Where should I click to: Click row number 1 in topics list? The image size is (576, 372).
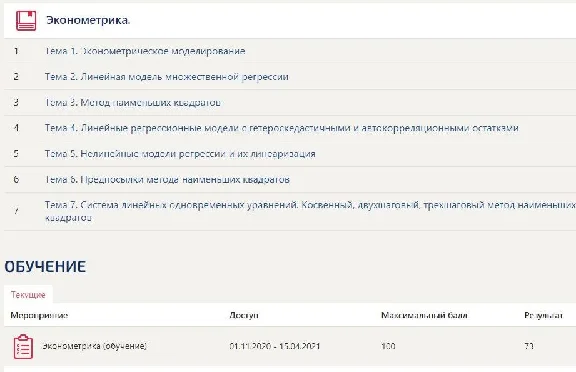(16, 51)
